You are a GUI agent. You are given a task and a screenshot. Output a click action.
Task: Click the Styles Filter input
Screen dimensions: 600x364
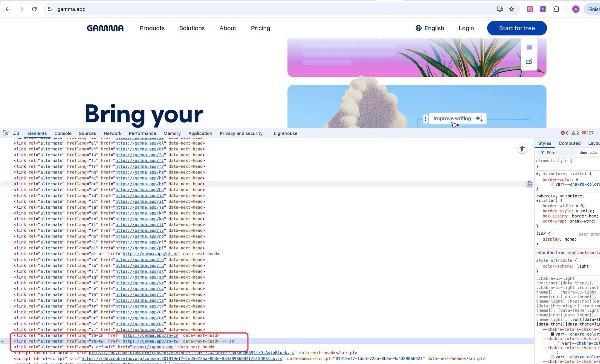(x=557, y=152)
